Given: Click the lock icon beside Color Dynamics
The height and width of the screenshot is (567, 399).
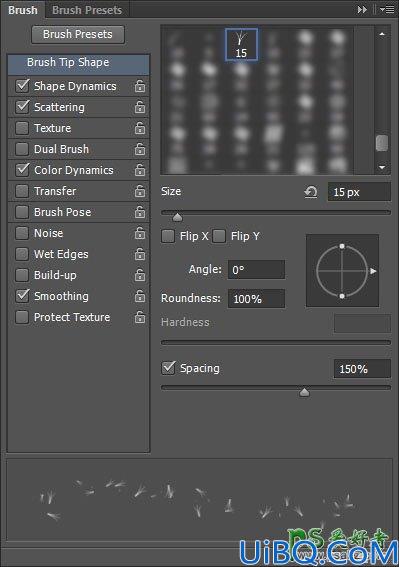Looking at the screenshot, I should click(x=140, y=170).
